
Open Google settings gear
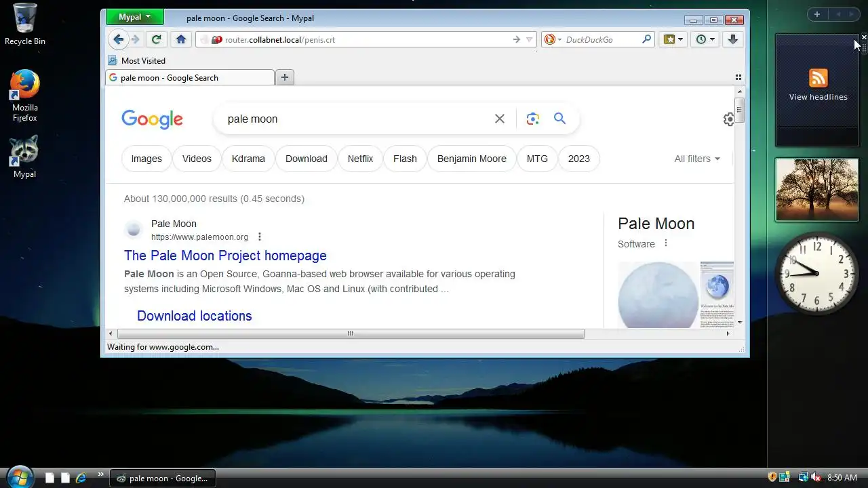tap(729, 119)
